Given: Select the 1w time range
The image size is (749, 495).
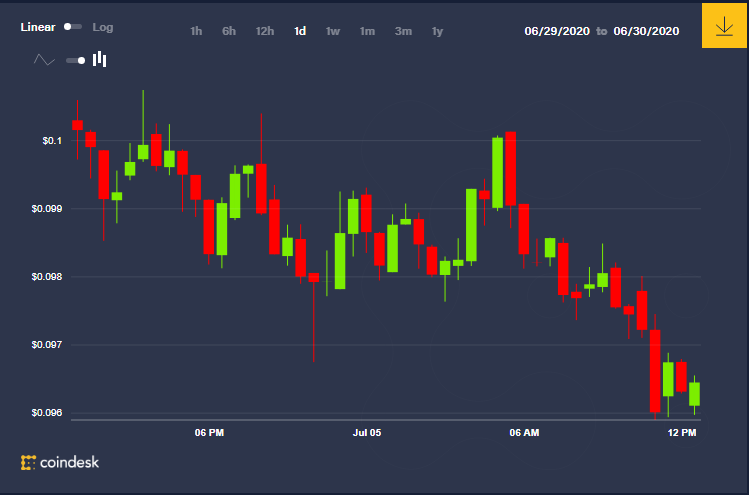Looking at the screenshot, I should pyautogui.click(x=332, y=31).
